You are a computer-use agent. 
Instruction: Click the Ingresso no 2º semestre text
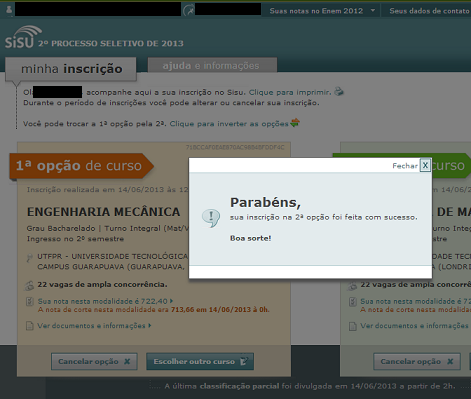click(75, 239)
